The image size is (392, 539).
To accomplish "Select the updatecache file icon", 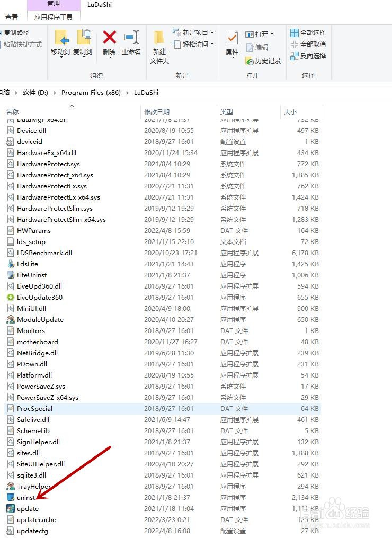I will click(11, 519).
